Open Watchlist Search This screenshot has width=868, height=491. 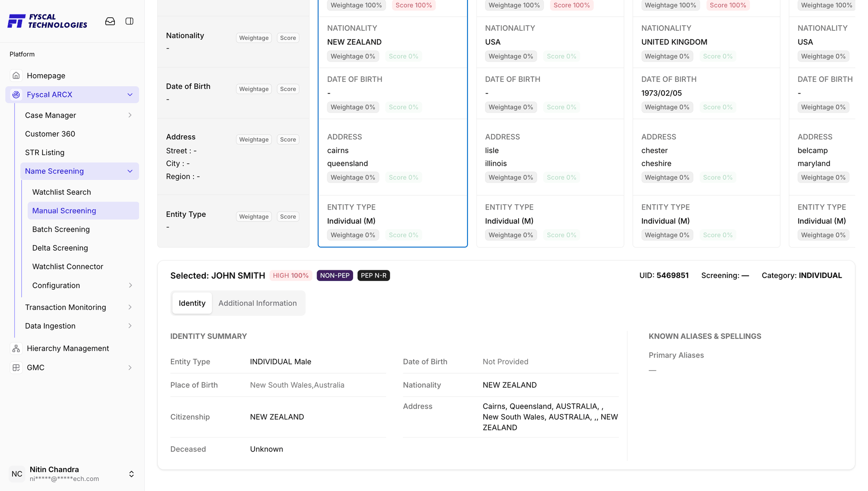(61, 192)
